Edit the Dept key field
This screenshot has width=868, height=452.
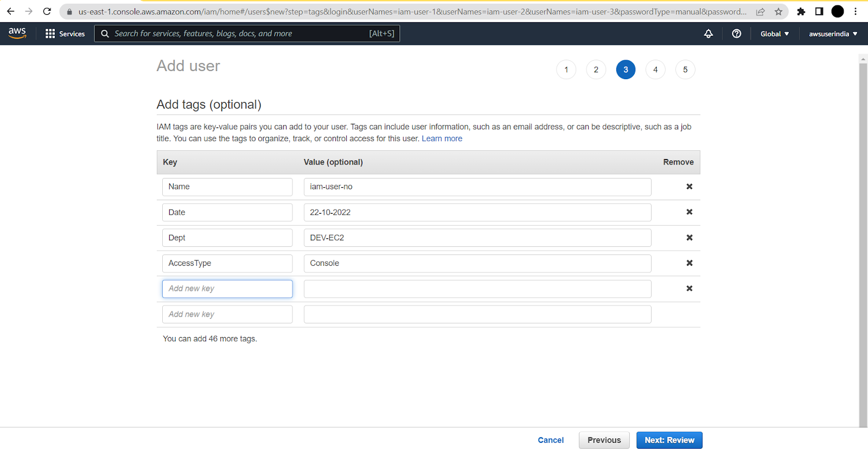point(227,238)
